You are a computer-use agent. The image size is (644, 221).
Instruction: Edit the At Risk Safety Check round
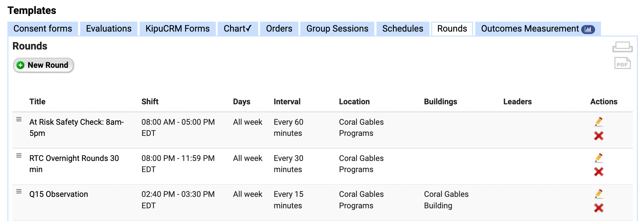599,122
